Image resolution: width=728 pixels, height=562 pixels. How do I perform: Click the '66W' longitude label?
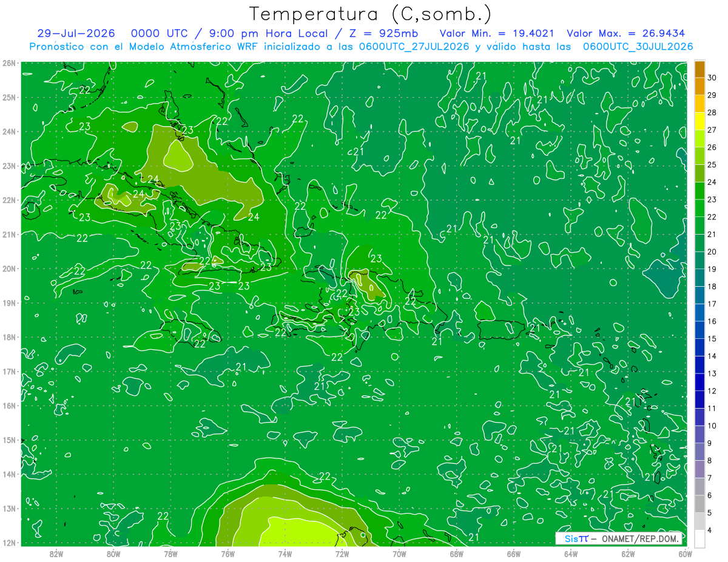pos(514,554)
